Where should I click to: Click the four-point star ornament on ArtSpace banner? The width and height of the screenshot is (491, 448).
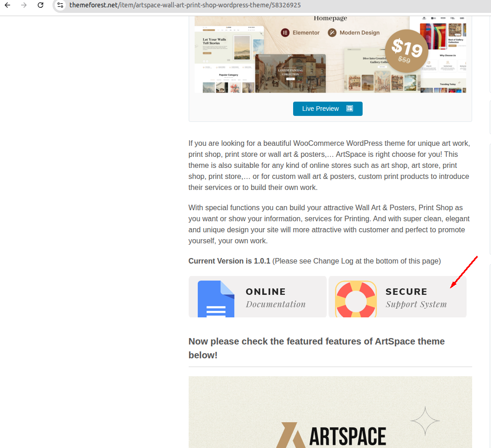click(x=425, y=421)
